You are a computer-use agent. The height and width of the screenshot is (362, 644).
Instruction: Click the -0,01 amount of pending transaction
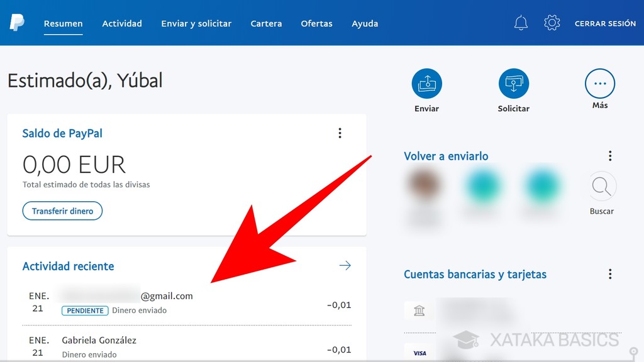tap(339, 305)
